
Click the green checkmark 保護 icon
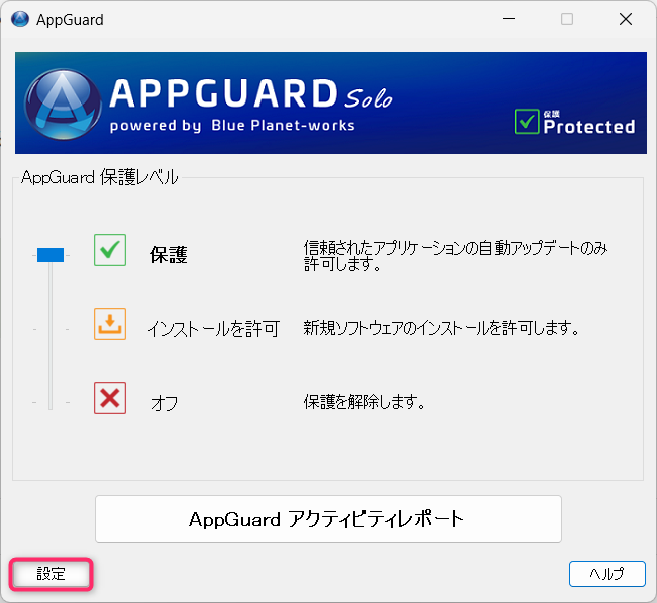(110, 250)
